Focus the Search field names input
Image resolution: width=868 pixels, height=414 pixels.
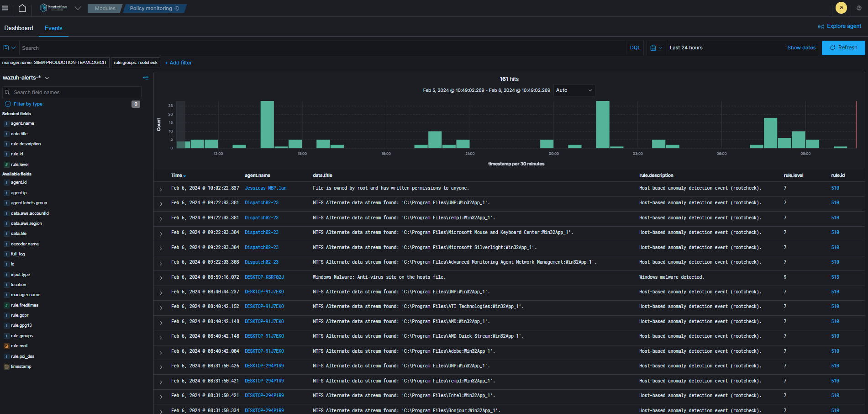[72, 92]
